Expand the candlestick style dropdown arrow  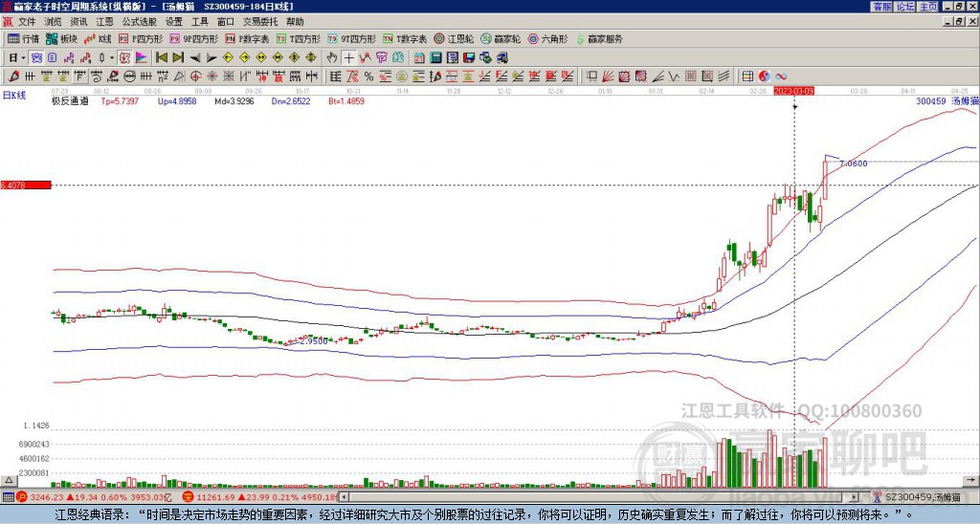112,57
